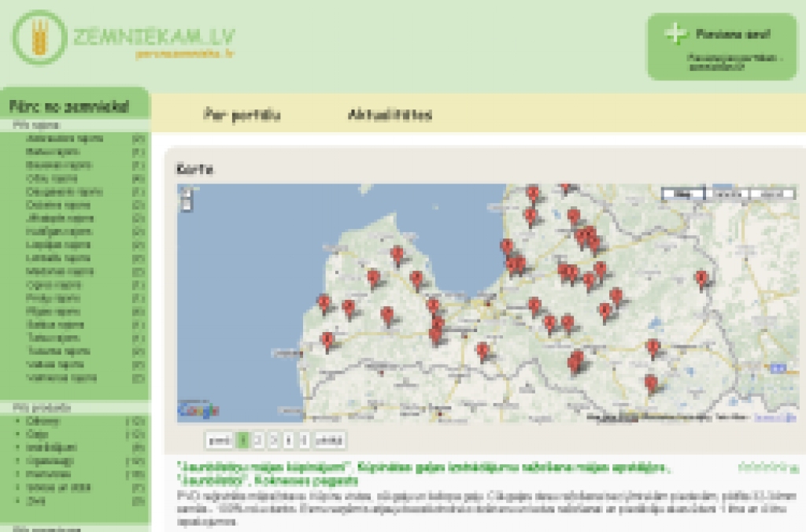Go to page 2 of the results
This screenshot has height=532, width=806.
[x=259, y=440]
